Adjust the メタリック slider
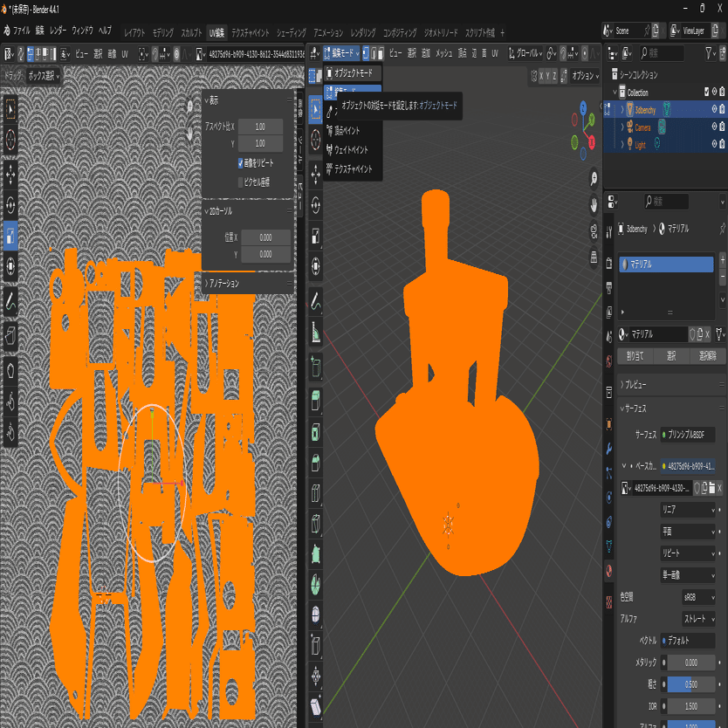Screen dimensions: 728x728 (x=690, y=663)
